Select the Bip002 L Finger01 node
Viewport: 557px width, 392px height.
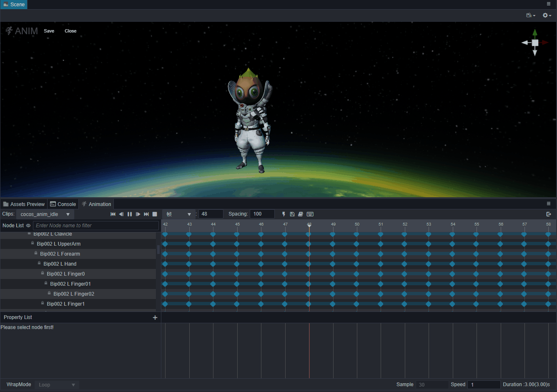click(x=78, y=284)
